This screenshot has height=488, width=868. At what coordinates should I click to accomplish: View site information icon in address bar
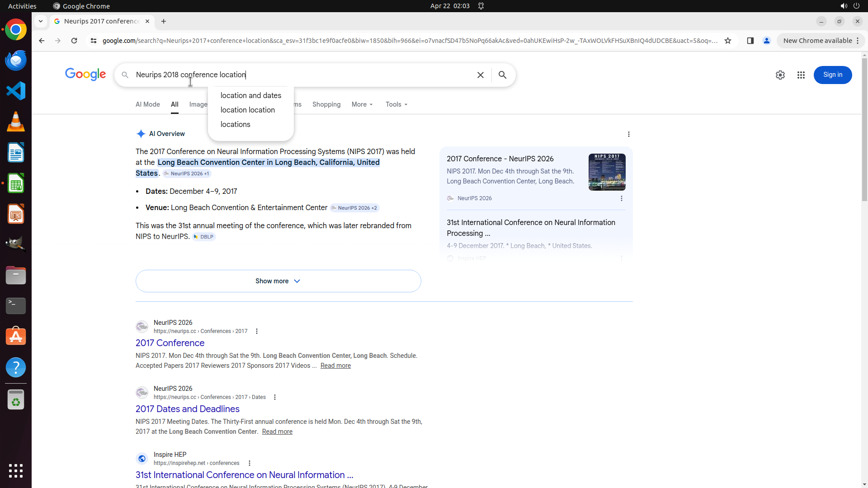tap(94, 41)
